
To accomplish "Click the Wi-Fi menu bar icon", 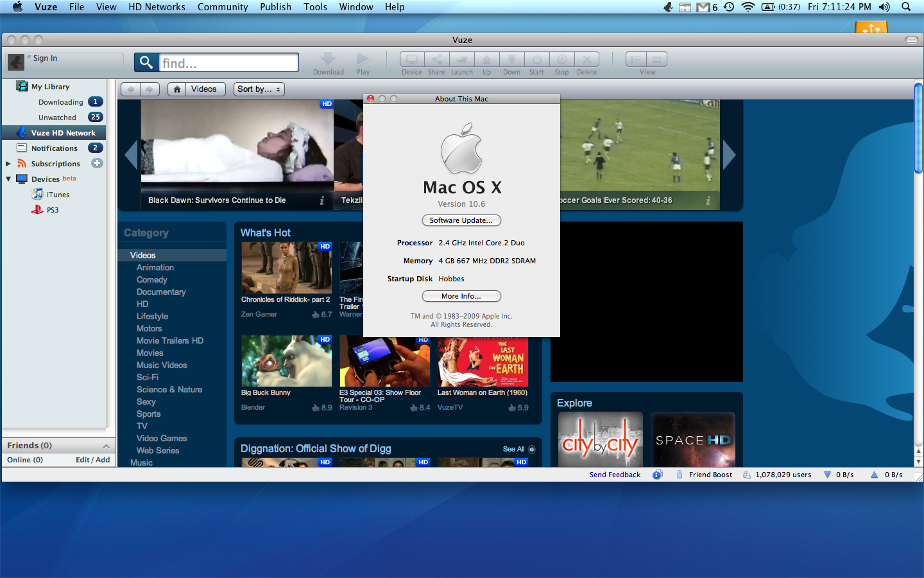I will [748, 7].
